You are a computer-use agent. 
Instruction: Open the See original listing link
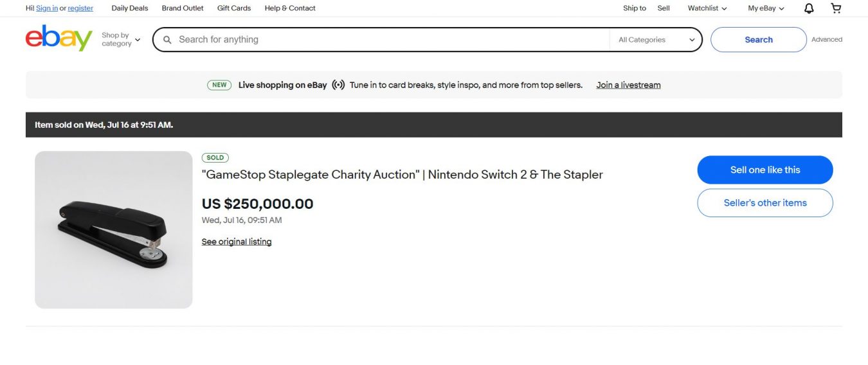[237, 242]
